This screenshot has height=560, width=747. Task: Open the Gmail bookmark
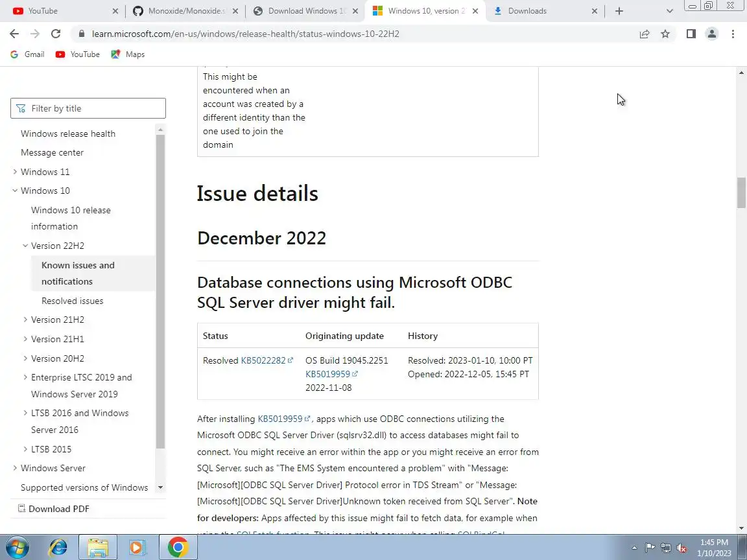pyautogui.click(x=28, y=54)
